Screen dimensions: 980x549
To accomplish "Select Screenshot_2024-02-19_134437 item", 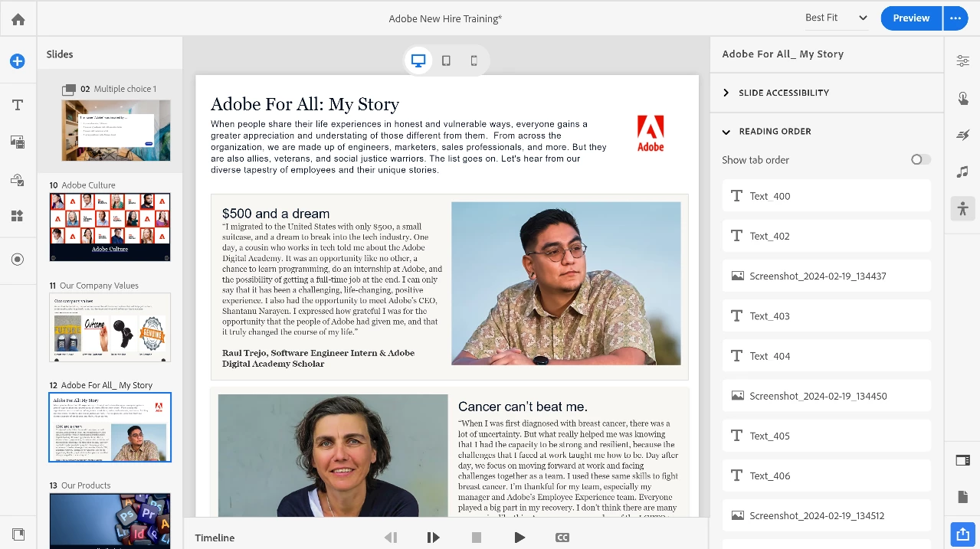I will tap(826, 276).
